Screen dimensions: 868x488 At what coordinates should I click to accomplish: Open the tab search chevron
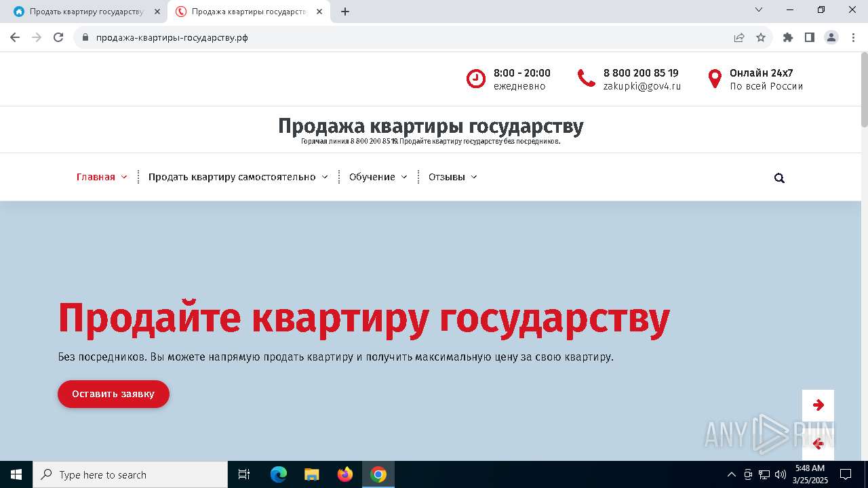pyautogui.click(x=759, y=10)
